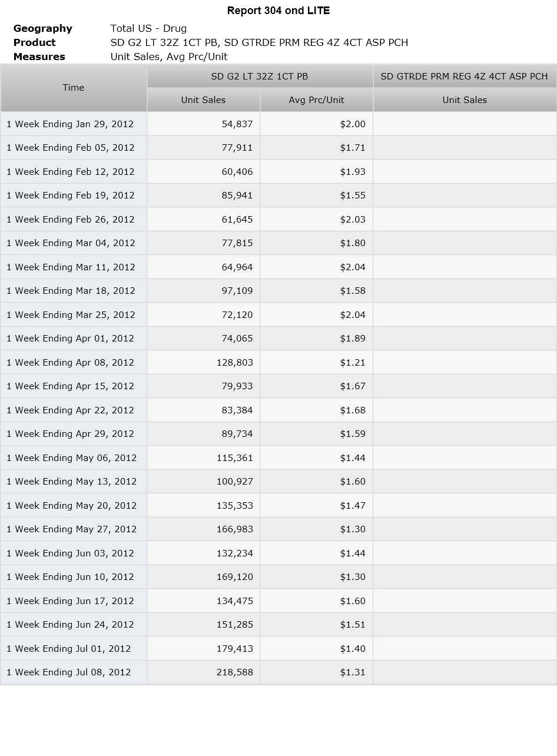The image size is (557, 756).
Task: Click the Time column header
Action: pos(74,88)
